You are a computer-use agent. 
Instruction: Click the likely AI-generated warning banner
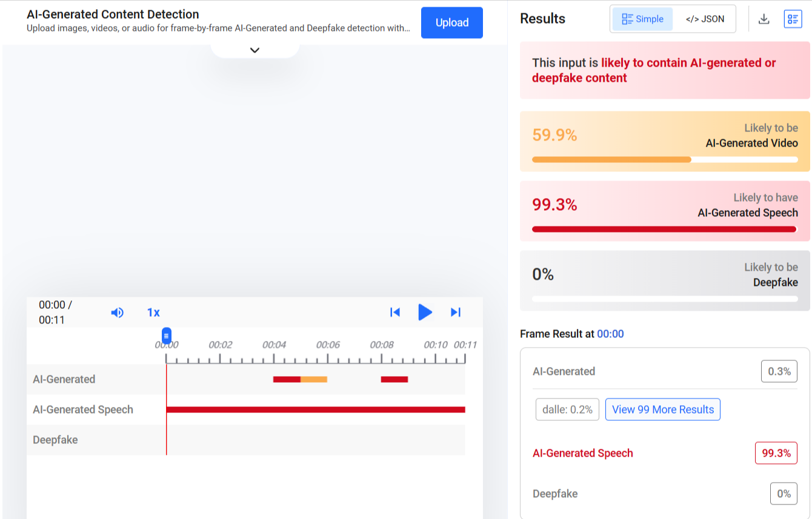click(665, 70)
